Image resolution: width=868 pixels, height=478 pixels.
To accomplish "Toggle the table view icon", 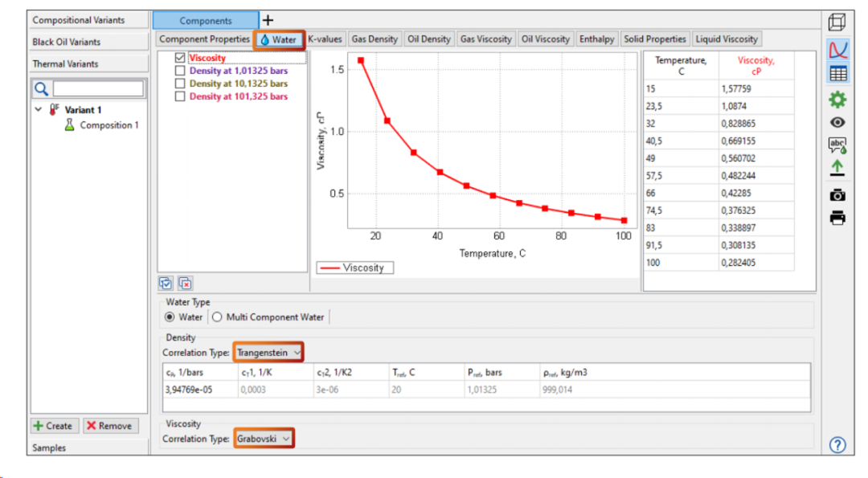I will coord(837,74).
